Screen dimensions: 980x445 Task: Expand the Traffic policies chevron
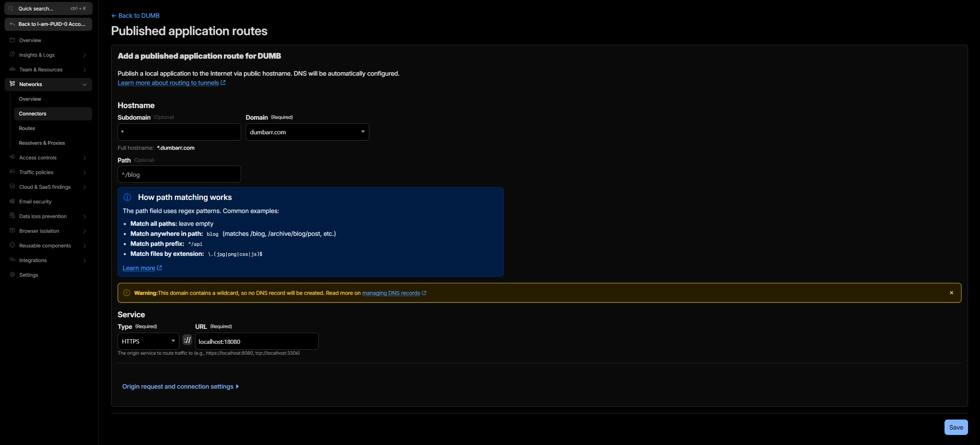click(x=84, y=173)
